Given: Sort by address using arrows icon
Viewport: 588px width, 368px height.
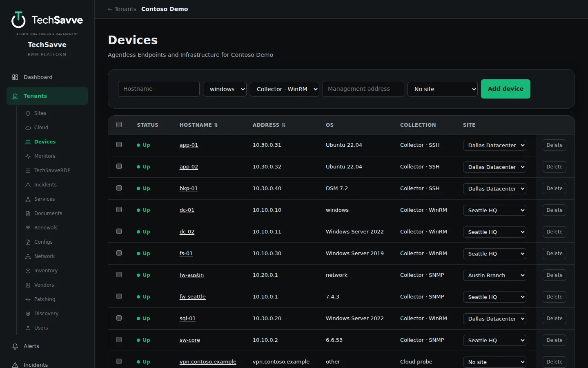Looking at the screenshot, I should point(283,125).
